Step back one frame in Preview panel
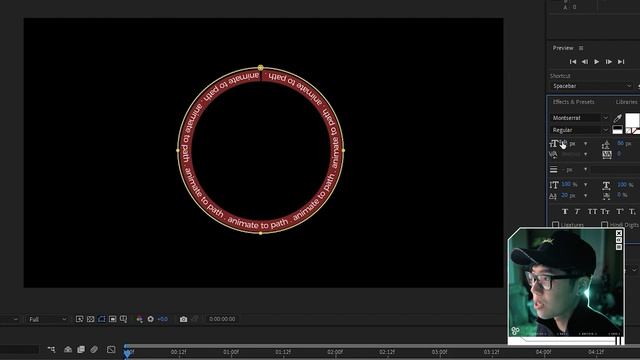The width and height of the screenshot is (640, 360). (x=585, y=62)
